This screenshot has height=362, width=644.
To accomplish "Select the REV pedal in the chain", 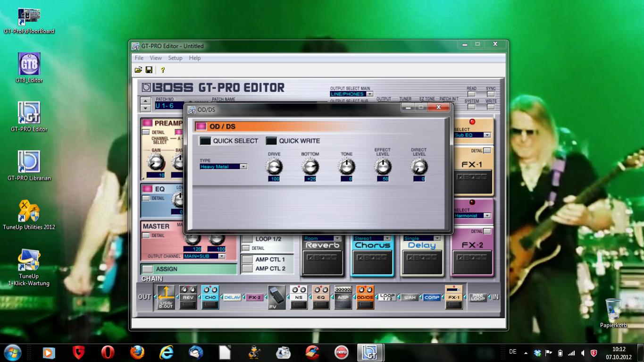I will coord(188,297).
